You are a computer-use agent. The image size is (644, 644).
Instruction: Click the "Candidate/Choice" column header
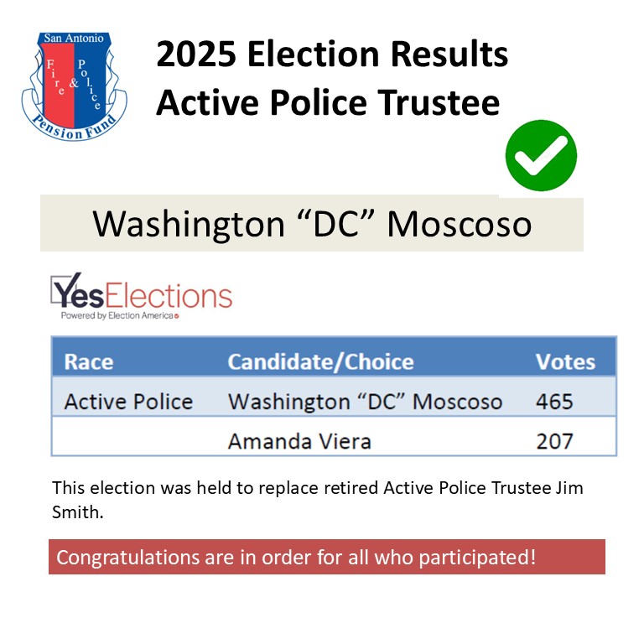tap(321, 362)
